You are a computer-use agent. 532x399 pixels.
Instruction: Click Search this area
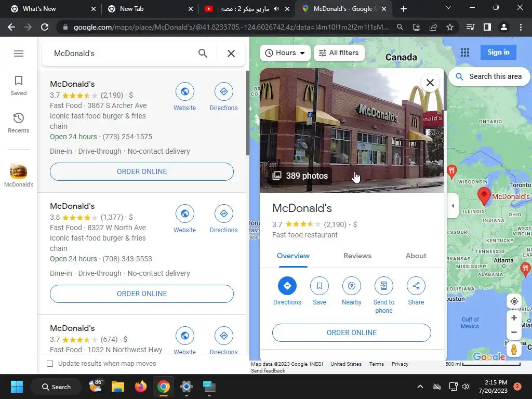(x=489, y=77)
